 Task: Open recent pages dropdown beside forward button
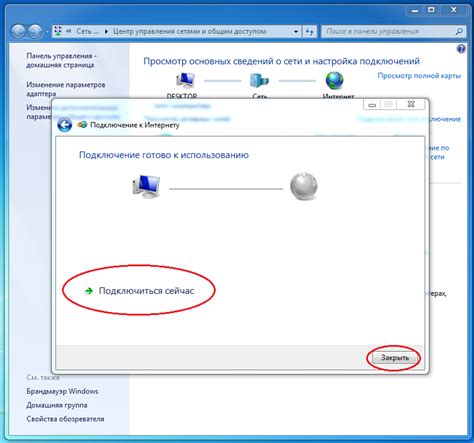click(47, 32)
